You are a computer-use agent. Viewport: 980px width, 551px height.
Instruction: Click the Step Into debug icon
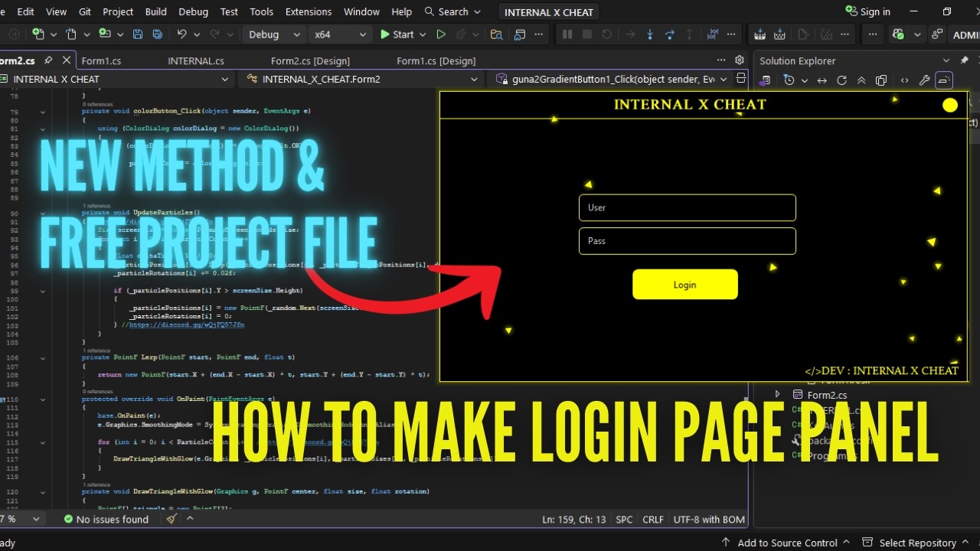coord(650,34)
